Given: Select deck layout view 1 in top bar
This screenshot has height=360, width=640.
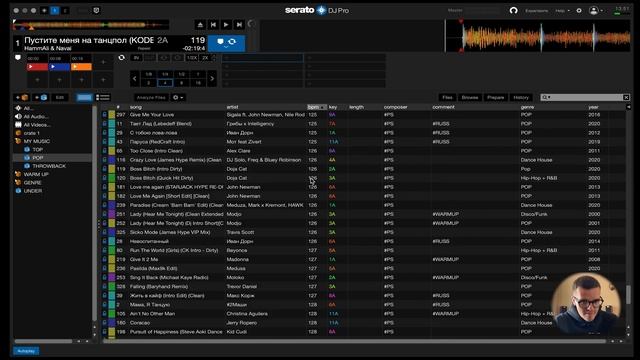Looking at the screenshot, I should click(x=54, y=10).
